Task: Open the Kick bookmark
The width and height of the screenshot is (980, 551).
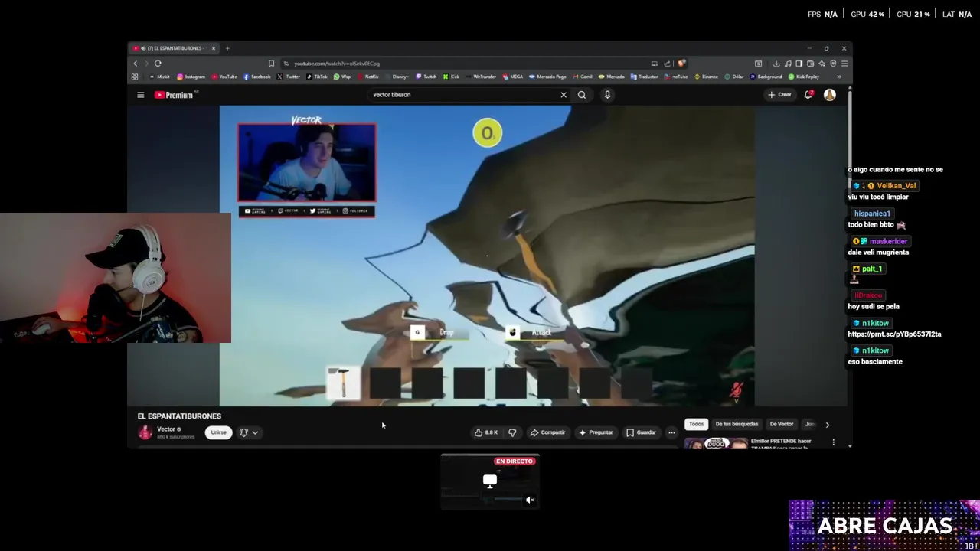Action: (x=451, y=77)
